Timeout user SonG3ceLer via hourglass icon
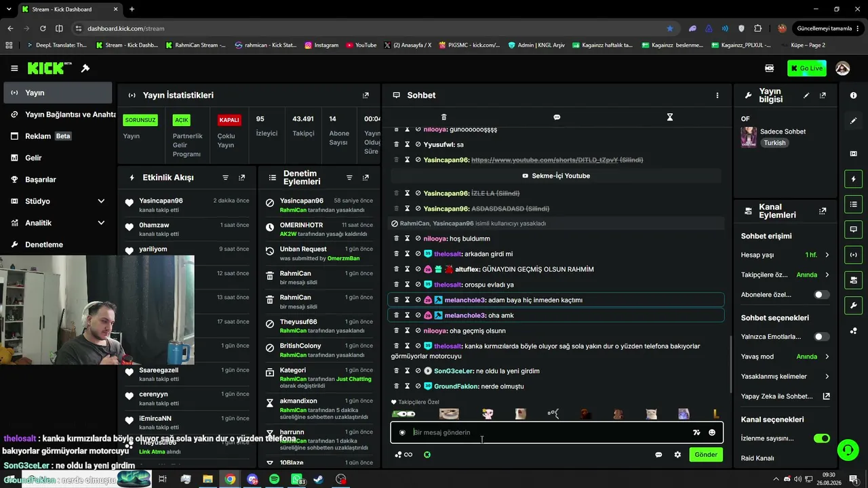The height and width of the screenshot is (488, 868). [408, 371]
